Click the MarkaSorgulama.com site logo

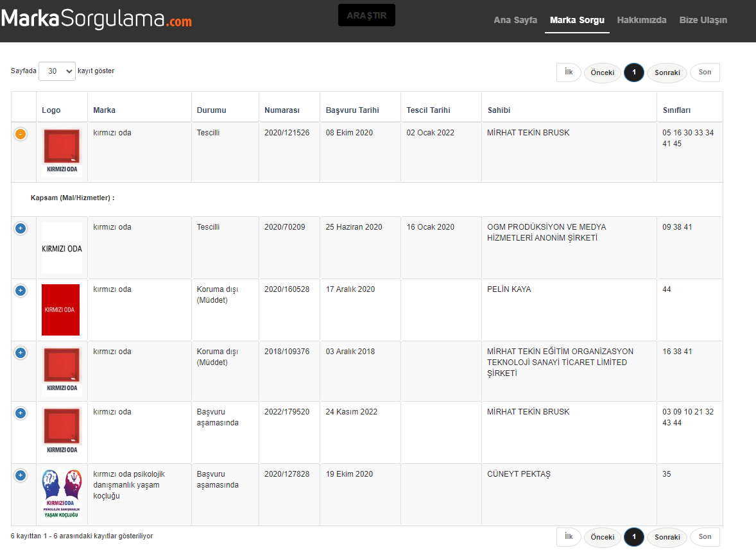pos(96,19)
